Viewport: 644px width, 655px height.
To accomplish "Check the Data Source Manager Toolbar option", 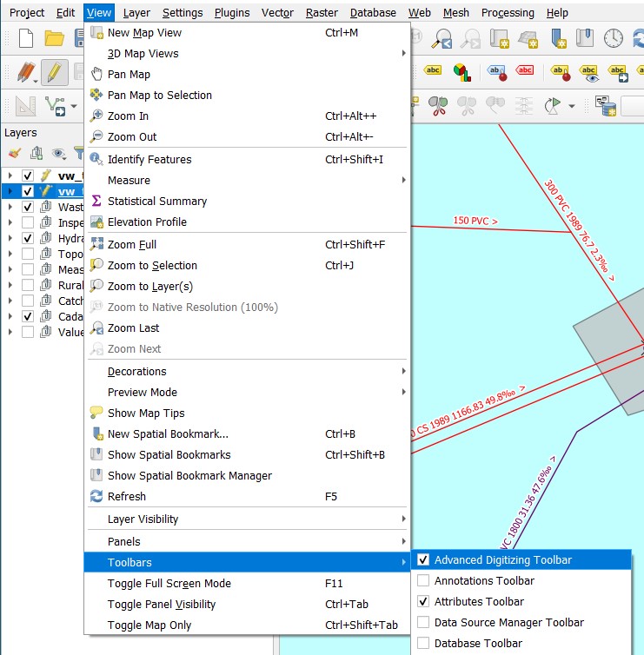I will (423, 622).
